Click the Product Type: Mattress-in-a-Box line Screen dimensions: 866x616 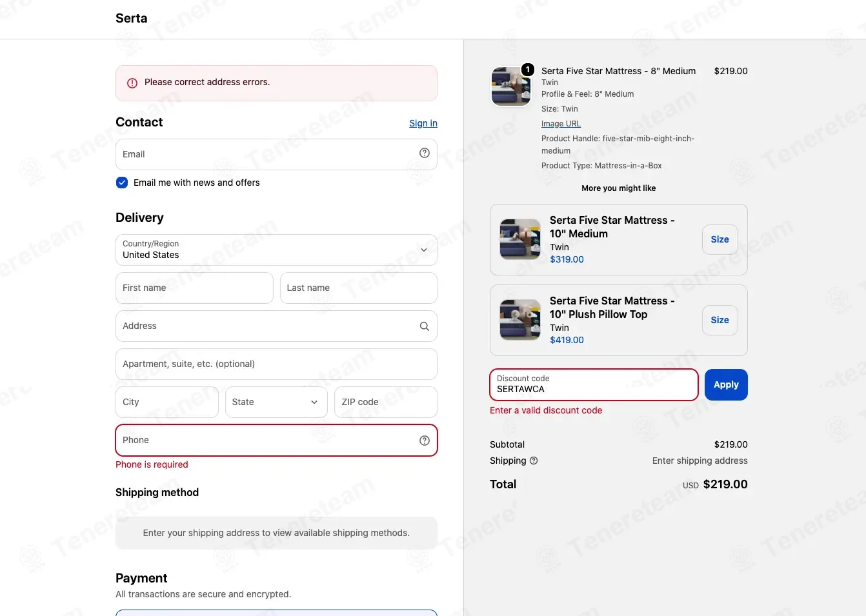tap(601, 166)
